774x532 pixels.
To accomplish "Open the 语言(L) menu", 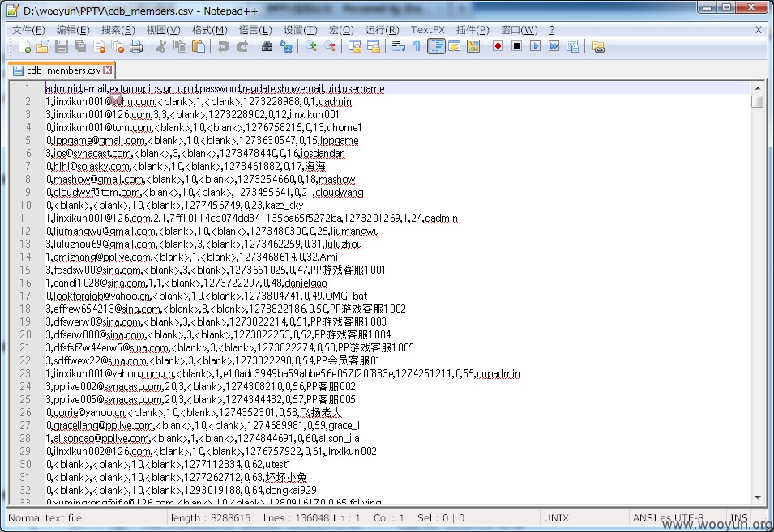I will point(255,30).
